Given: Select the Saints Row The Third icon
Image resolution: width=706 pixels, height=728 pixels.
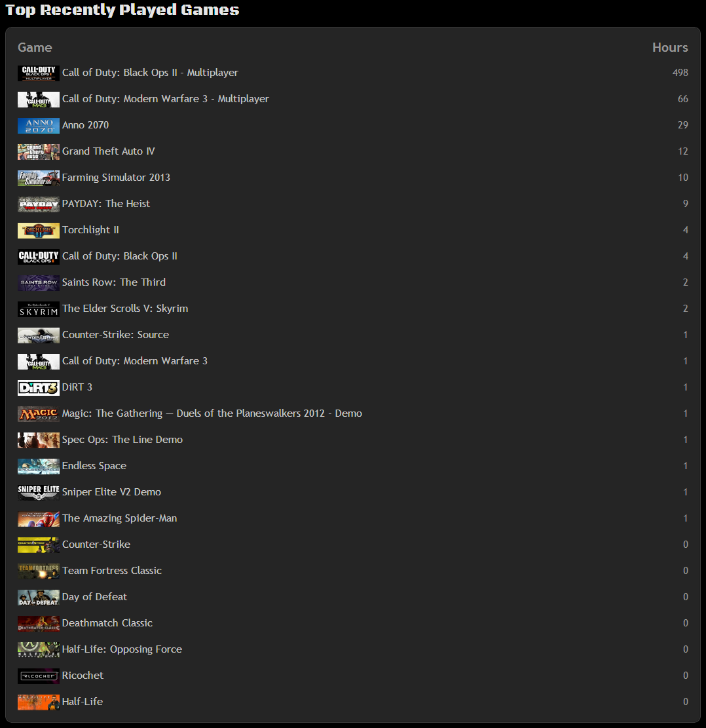Looking at the screenshot, I should pyautogui.click(x=39, y=283).
